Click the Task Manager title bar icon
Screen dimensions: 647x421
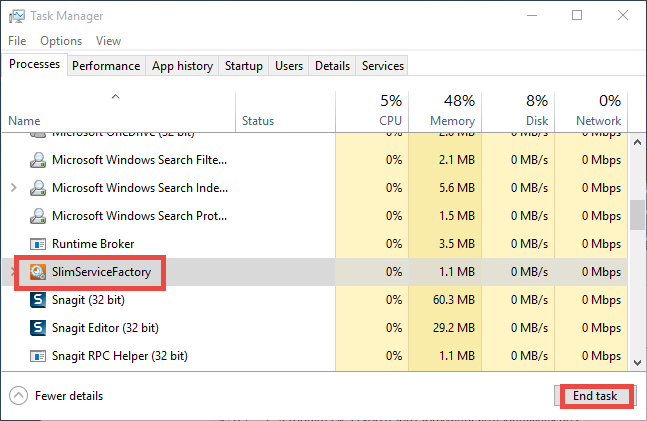tap(17, 16)
